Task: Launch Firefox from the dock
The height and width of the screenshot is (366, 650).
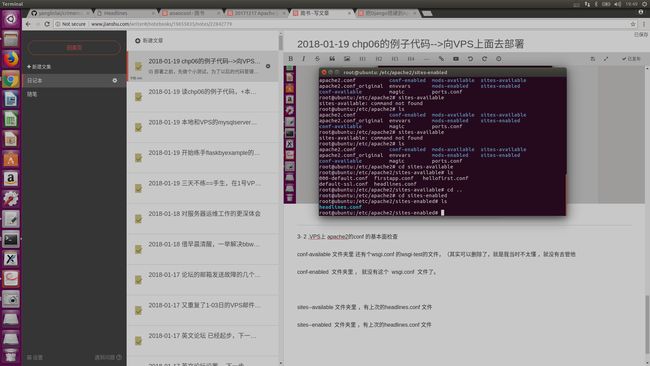Action: point(11,59)
